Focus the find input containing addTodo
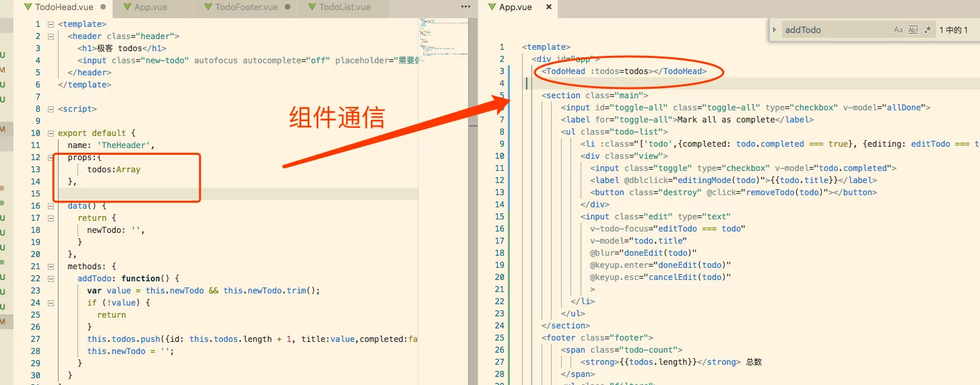Screen dimensions: 980x385 click(x=835, y=30)
